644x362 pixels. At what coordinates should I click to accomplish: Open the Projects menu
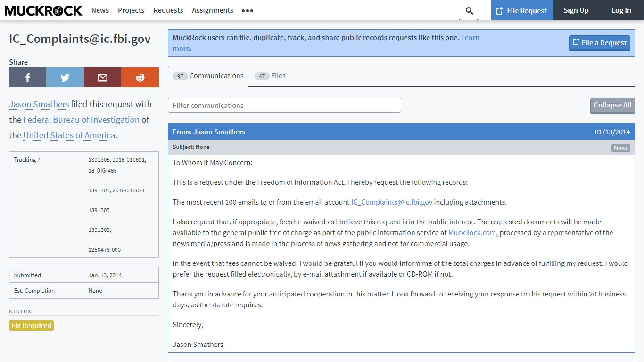(131, 10)
